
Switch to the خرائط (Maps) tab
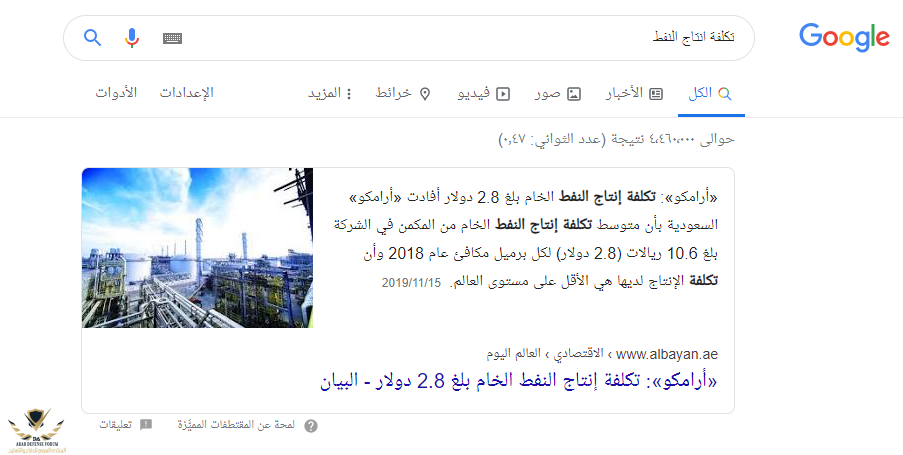pos(403,93)
